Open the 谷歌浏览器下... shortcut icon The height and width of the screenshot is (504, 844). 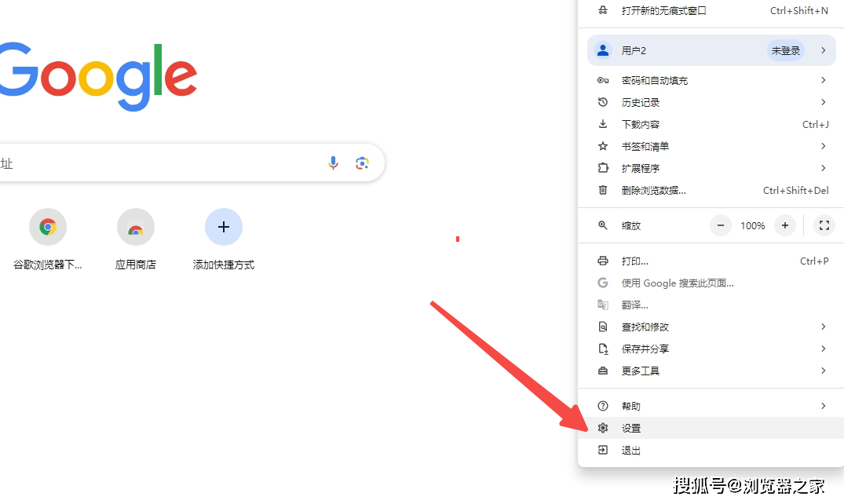click(x=48, y=227)
